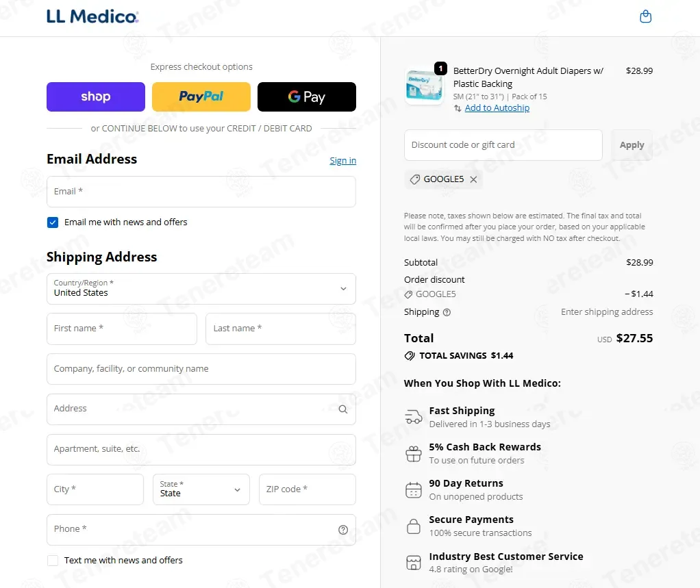Viewport: 700px width, 588px height.
Task: Click the Subtotal value $28.99
Action: 639,262
